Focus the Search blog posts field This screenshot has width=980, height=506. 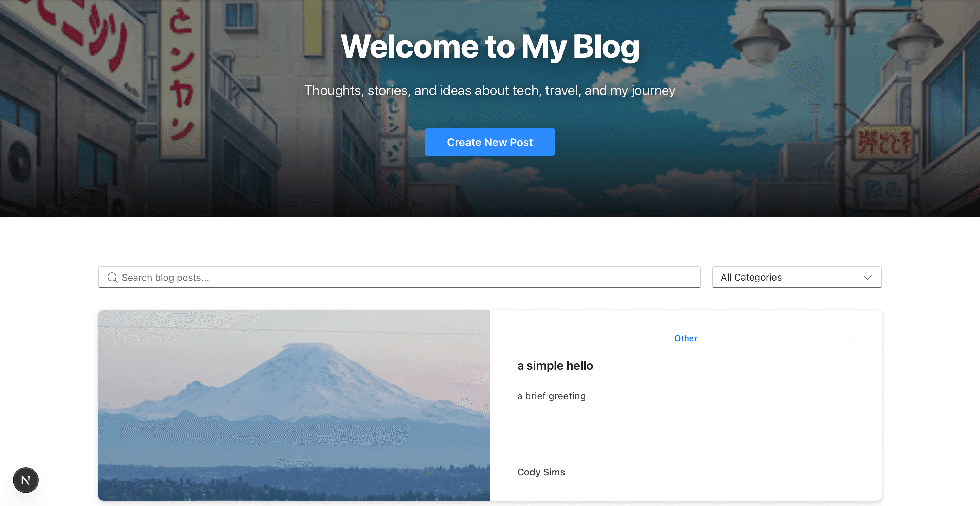point(399,277)
